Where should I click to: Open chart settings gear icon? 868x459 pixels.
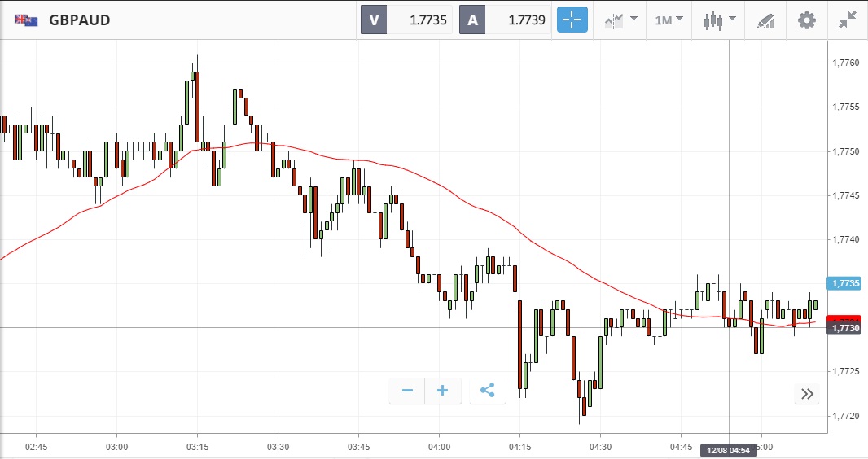[x=806, y=20]
